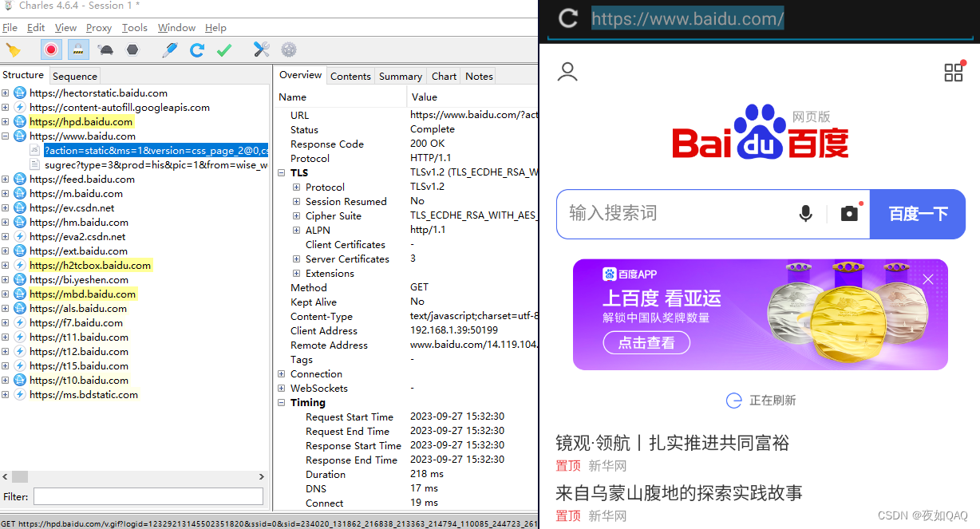This screenshot has height=529, width=980.
Task: Collapse the www.baidu.com host node
Action: point(5,136)
